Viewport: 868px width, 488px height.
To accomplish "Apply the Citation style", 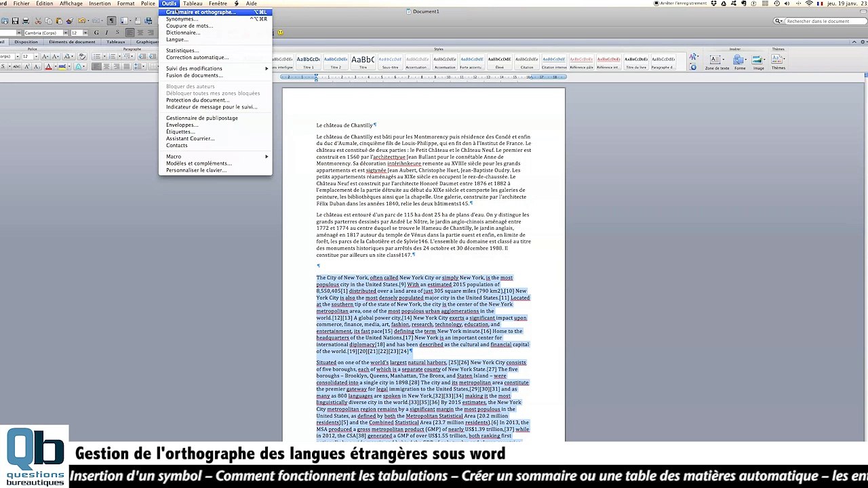I will pos(527,62).
